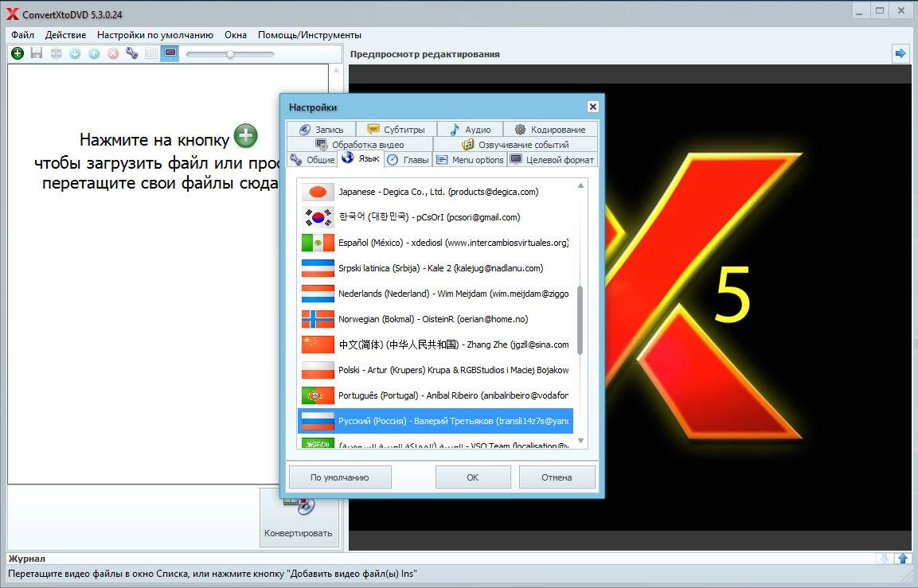Click the merge titles toolbar icon
The height and width of the screenshot is (588, 918).
pos(56,53)
